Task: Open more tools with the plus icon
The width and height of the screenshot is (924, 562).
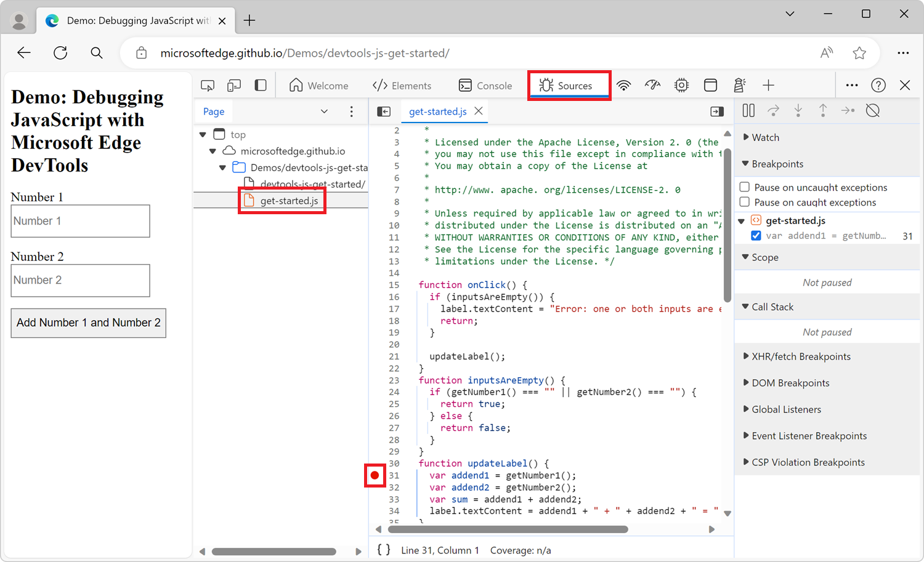Action: 768,85
